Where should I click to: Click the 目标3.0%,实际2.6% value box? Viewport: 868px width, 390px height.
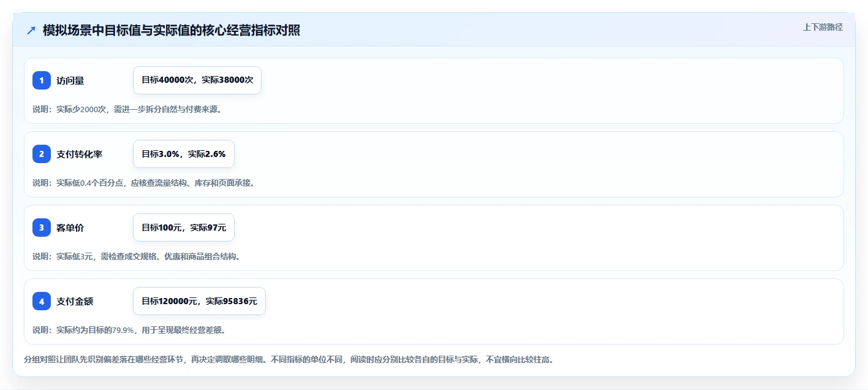click(184, 154)
